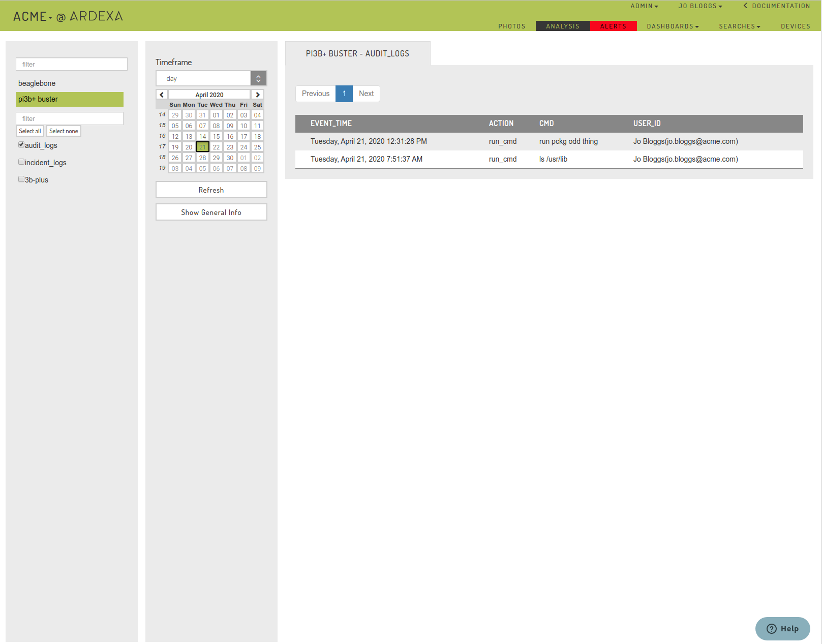
Task: Select May 09 in calendar
Action: click(x=257, y=168)
